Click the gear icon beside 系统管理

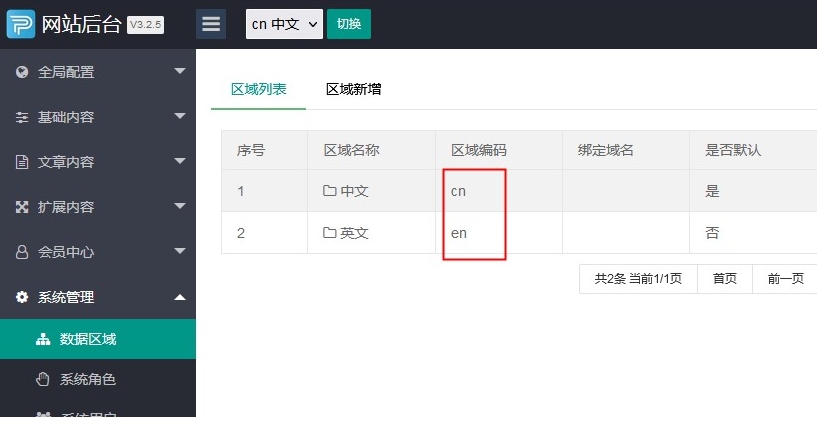click(x=22, y=297)
